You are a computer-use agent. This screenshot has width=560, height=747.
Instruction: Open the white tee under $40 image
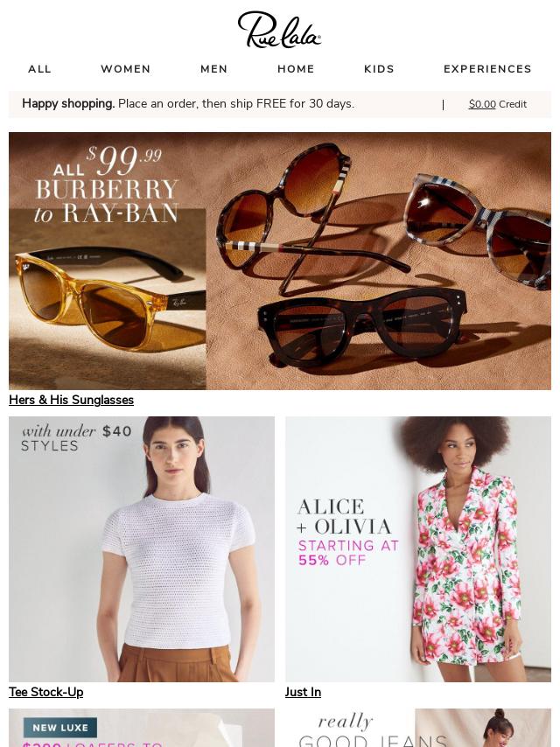[142, 549]
